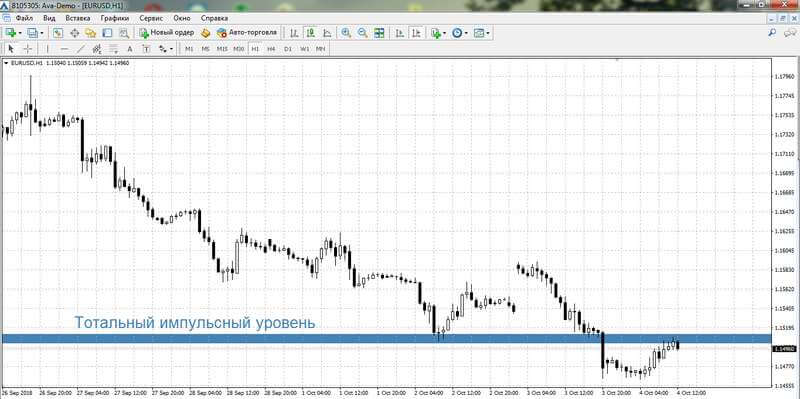Switch timeframe to MN

click(x=320, y=49)
